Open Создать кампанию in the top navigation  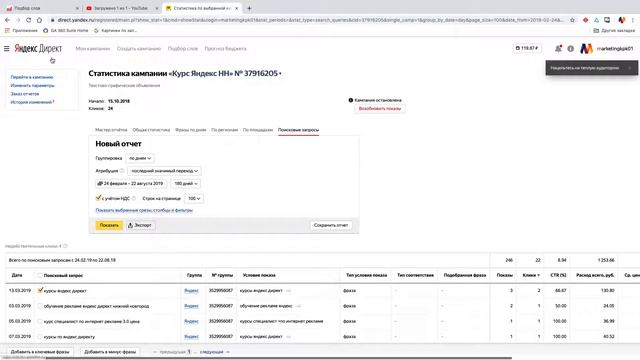click(139, 49)
